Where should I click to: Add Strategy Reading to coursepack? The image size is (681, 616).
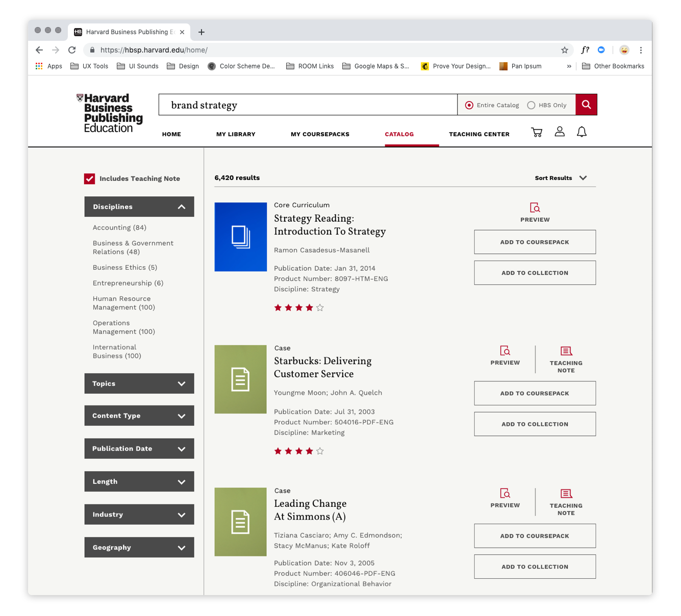pyautogui.click(x=535, y=242)
